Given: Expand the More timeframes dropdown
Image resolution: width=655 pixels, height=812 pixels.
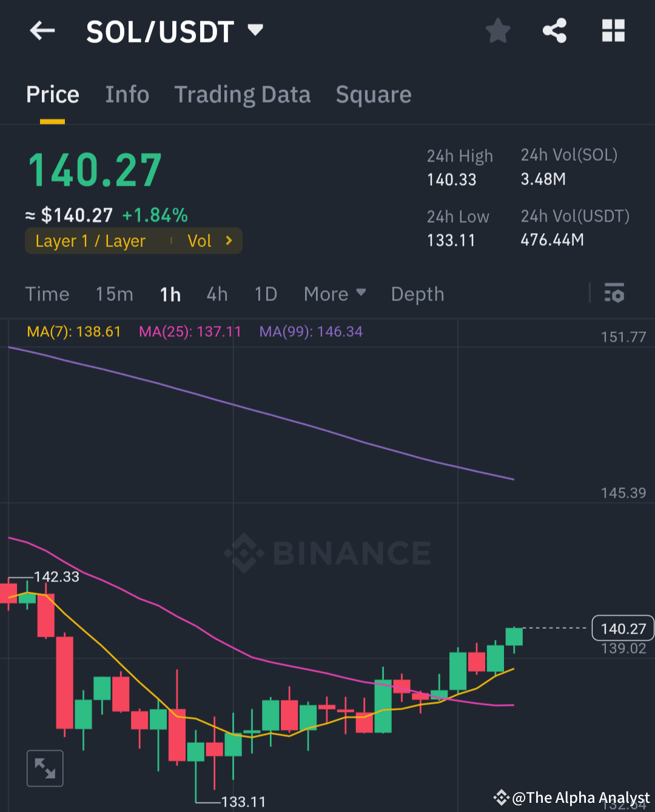Looking at the screenshot, I should click(x=334, y=294).
